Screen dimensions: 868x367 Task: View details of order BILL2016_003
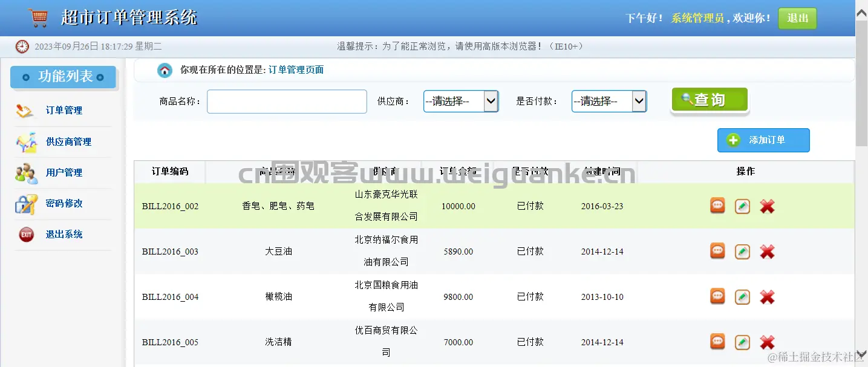(x=717, y=251)
